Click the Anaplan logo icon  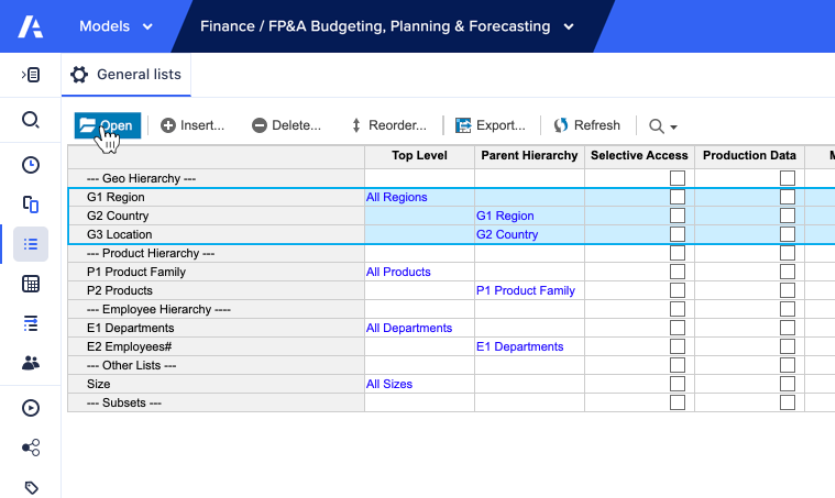(30, 26)
